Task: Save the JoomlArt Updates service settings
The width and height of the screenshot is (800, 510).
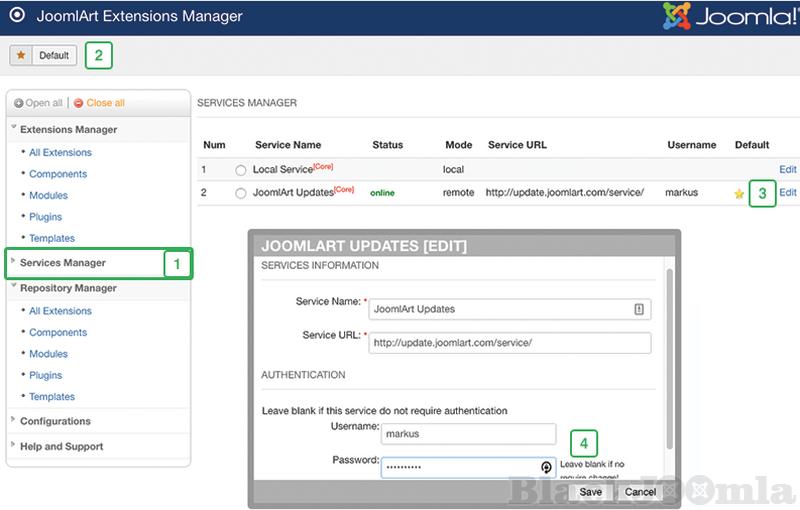Action: (590, 492)
